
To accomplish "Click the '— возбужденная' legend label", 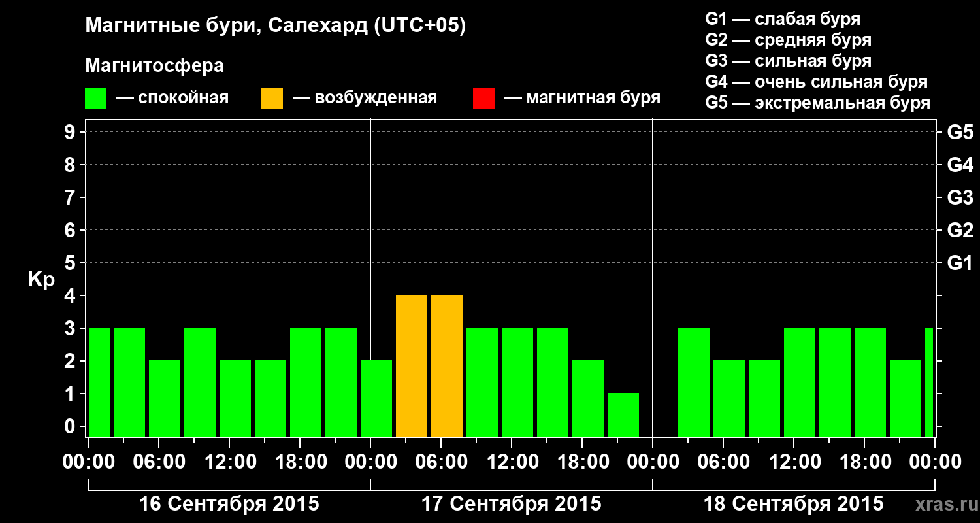I will 365,99.
